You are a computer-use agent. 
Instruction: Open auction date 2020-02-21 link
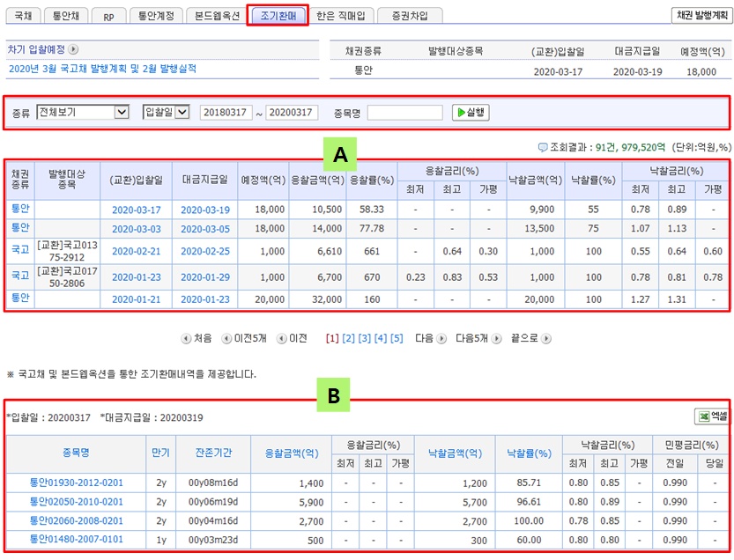click(x=137, y=251)
